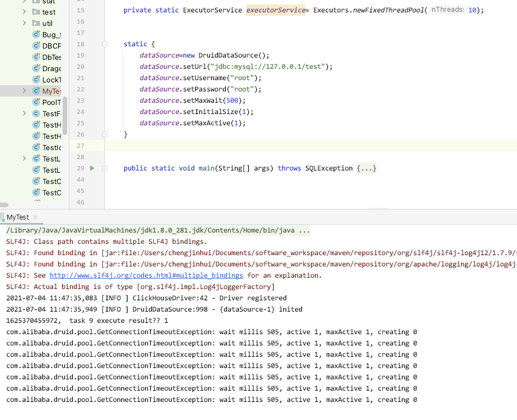Select the MyTest run console tab
517x420 pixels.
(17, 217)
